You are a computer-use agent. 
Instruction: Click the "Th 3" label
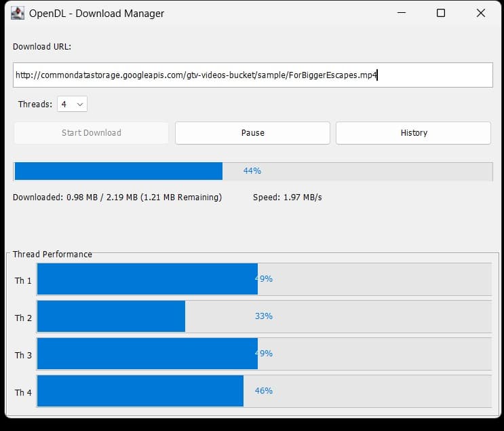tap(23, 356)
